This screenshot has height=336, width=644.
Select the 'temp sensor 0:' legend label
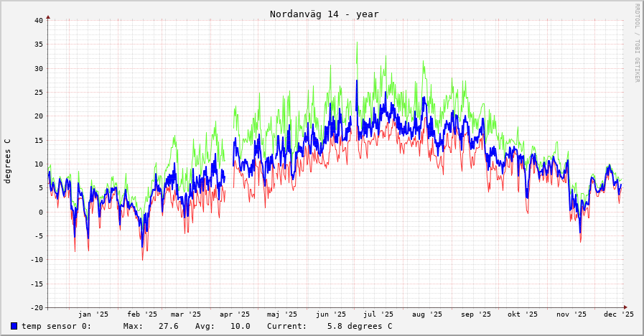coord(56,326)
